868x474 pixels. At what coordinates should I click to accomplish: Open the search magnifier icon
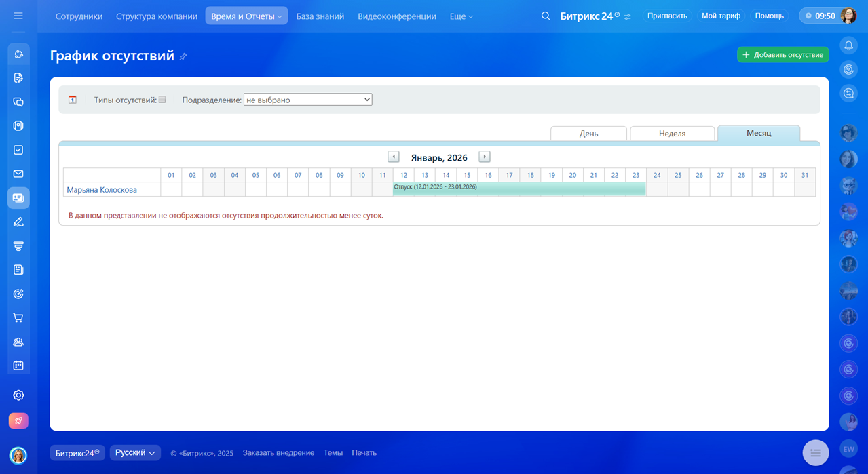click(546, 16)
